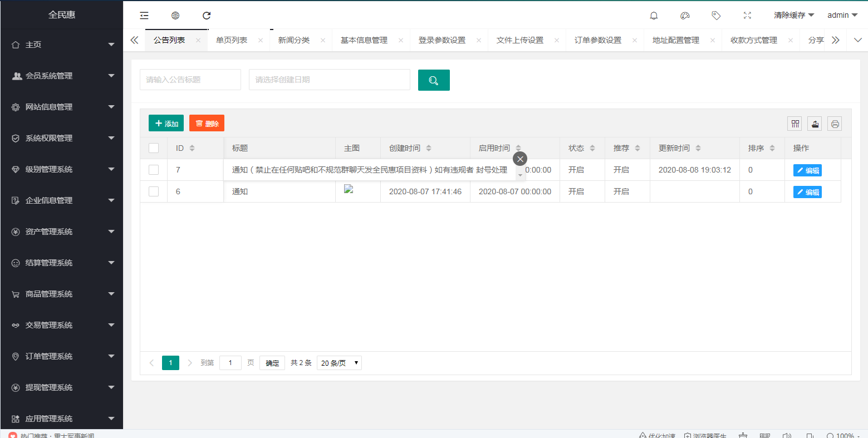Click the refresh page icon
Screen dimensions: 868x438
pos(207,16)
